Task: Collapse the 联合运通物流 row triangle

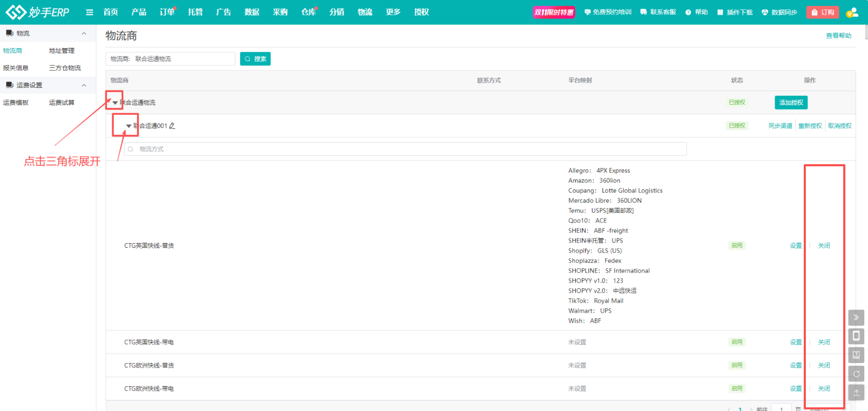Action: (115, 103)
